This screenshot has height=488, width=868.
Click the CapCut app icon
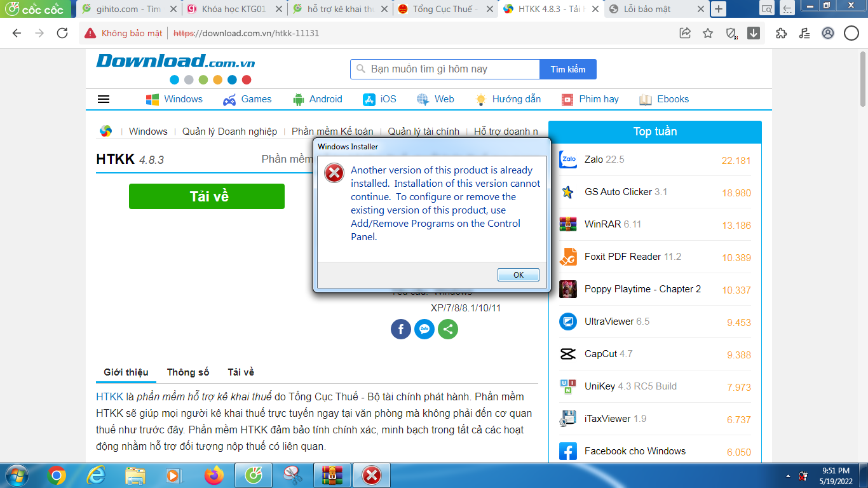(x=568, y=354)
